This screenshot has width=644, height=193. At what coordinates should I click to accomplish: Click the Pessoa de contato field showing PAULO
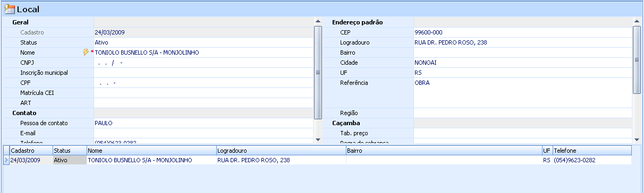tap(204, 123)
